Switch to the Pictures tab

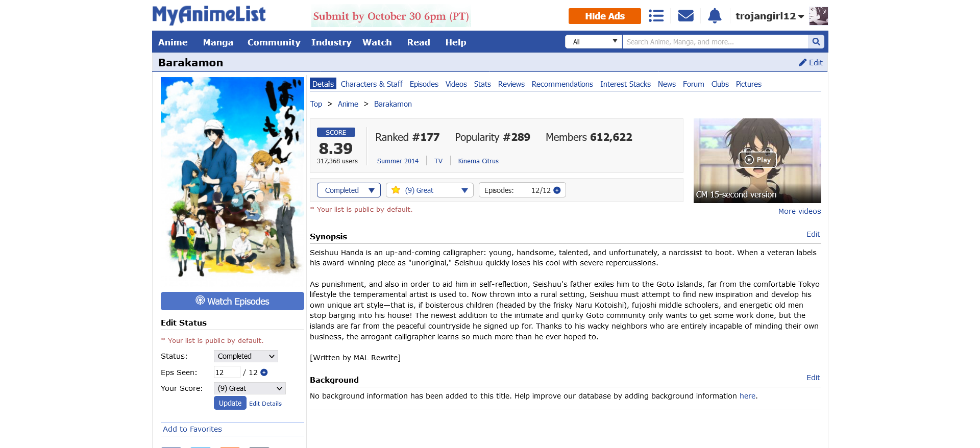(x=748, y=84)
